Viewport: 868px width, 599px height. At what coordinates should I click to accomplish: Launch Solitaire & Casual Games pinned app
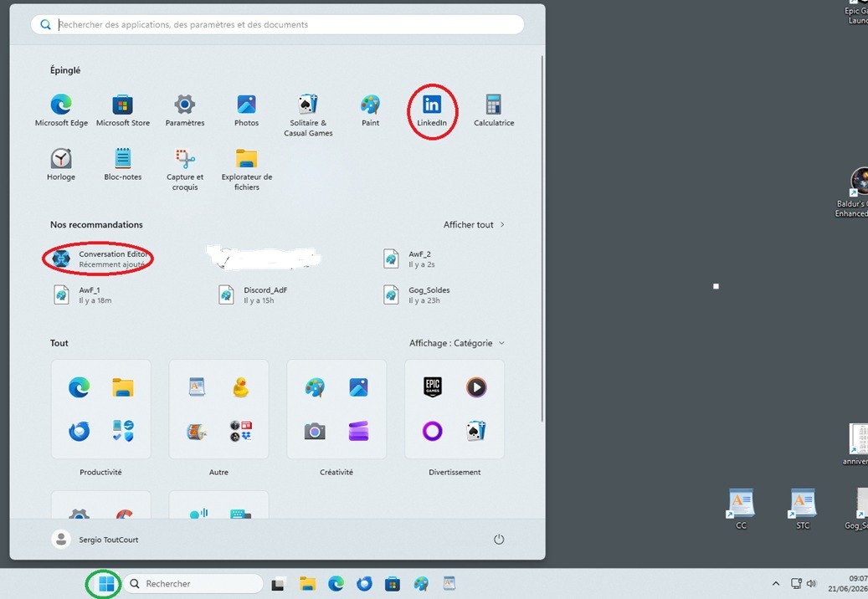pyautogui.click(x=308, y=115)
